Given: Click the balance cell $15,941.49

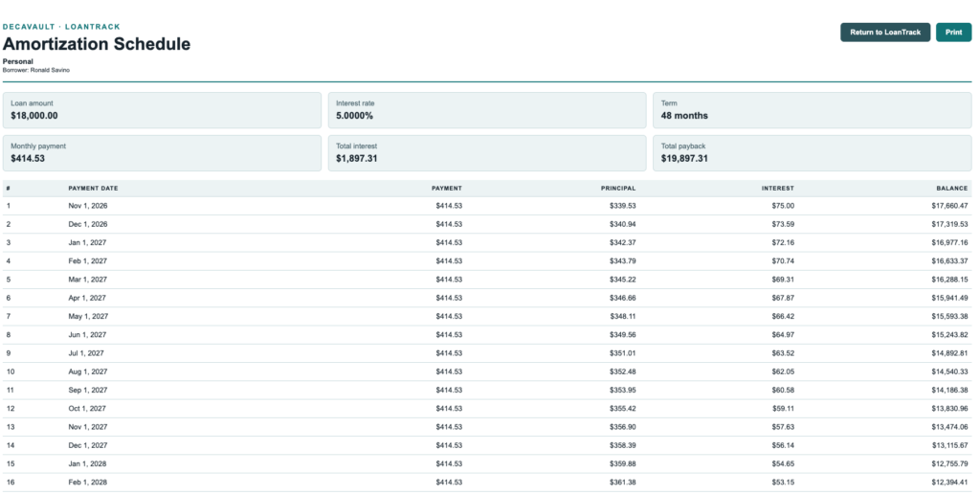Looking at the screenshot, I should pyautogui.click(x=949, y=298).
